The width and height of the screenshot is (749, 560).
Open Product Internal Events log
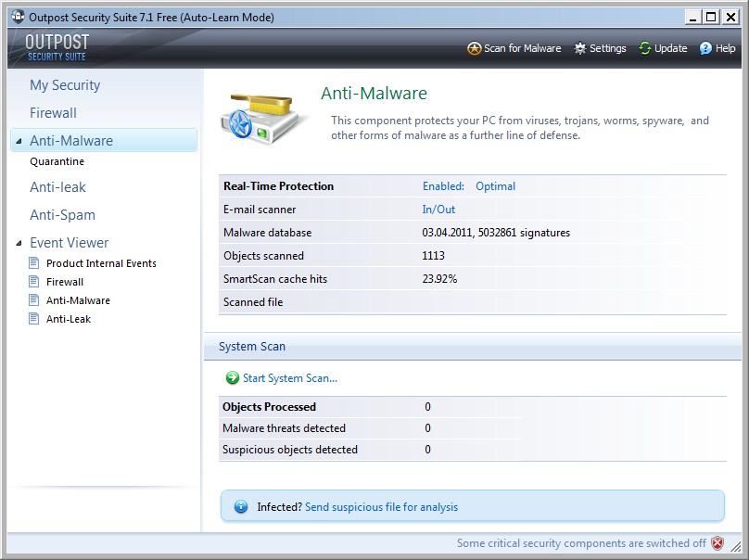pyautogui.click(x=101, y=263)
